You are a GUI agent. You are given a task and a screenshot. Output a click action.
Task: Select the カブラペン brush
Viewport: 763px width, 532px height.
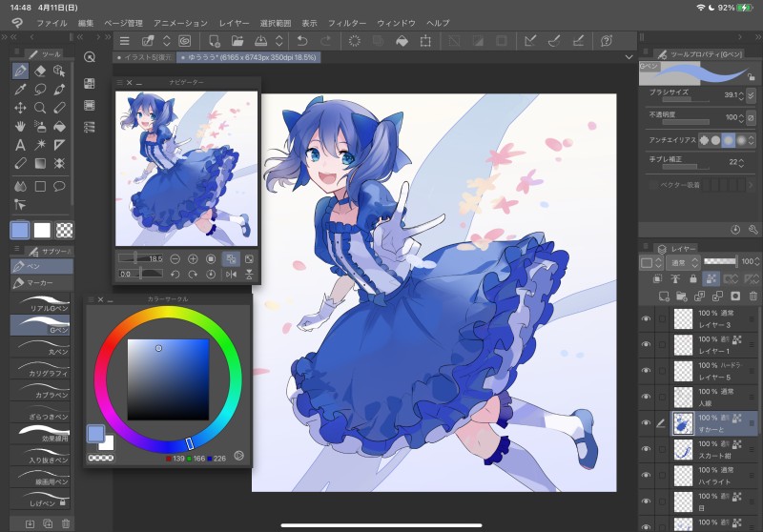[41, 390]
